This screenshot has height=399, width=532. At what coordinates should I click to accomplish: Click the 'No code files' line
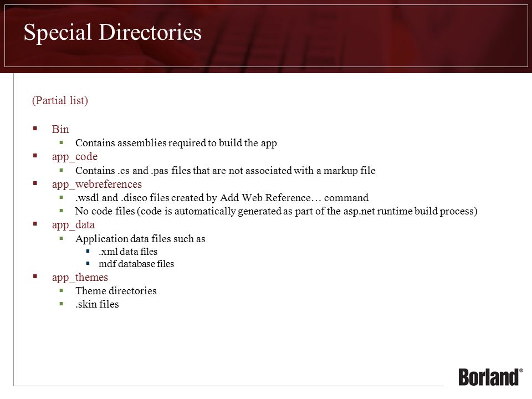coord(276,211)
